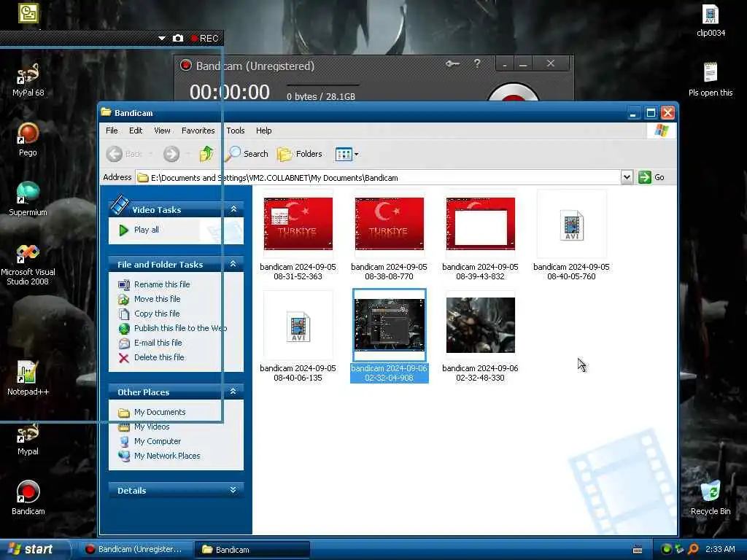Open clip0034 AVI file on desktop
Image resolution: width=747 pixels, height=560 pixels.
[711, 20]
